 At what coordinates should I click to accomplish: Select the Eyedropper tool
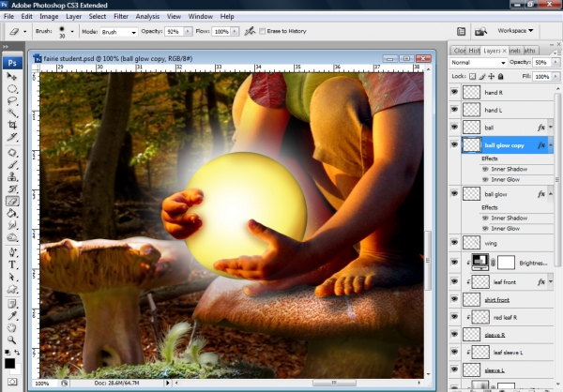(12, 316)
